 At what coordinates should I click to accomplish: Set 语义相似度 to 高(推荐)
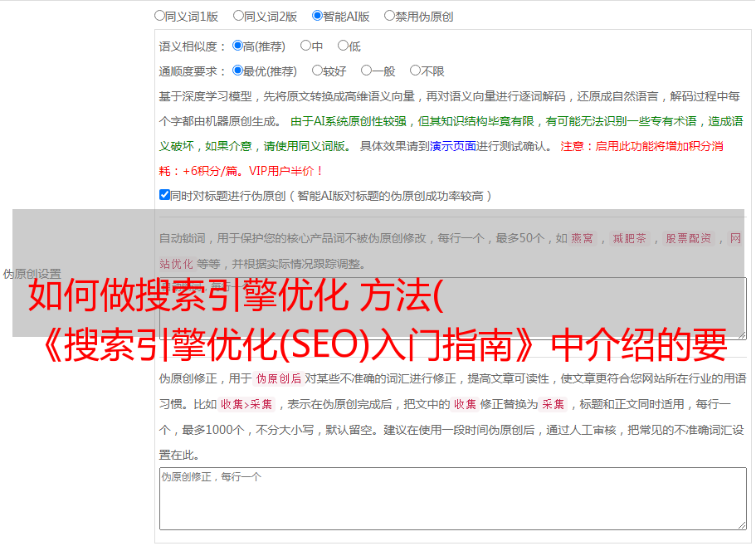click(237, 46)
